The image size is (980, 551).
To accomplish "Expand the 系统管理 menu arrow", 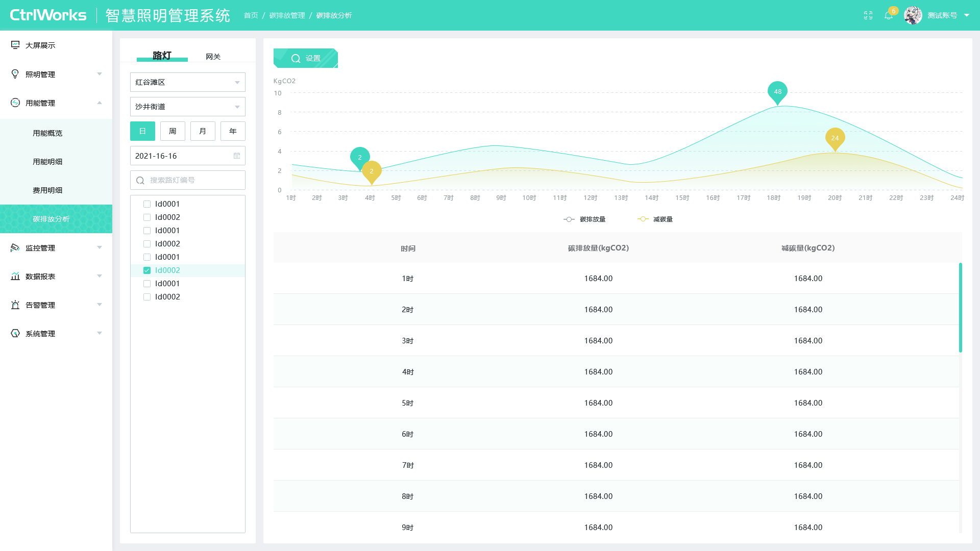I will (x=100, y=333).
